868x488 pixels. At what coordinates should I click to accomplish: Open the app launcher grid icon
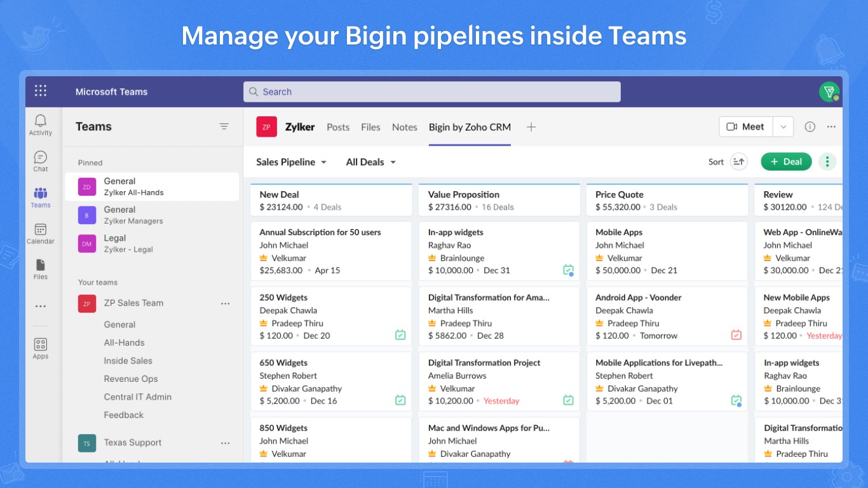pyautogui.click(x=41, y=91)
